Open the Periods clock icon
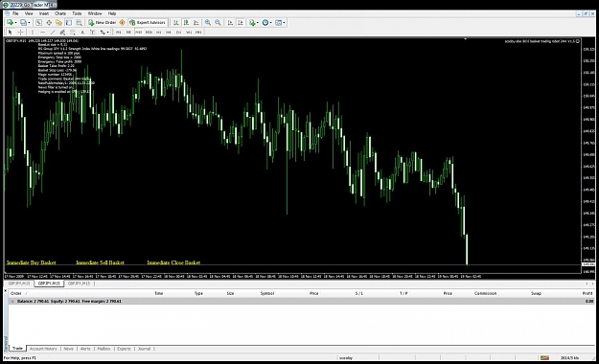The width and height of the screenshot is (599, 364). pos(265,23)
